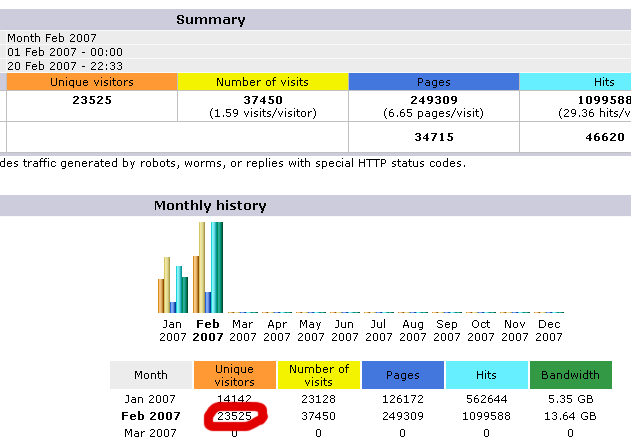Click the Oct 2007 chart label
Image resolution: width=631 pixels, height=442 pixels.
481,330
